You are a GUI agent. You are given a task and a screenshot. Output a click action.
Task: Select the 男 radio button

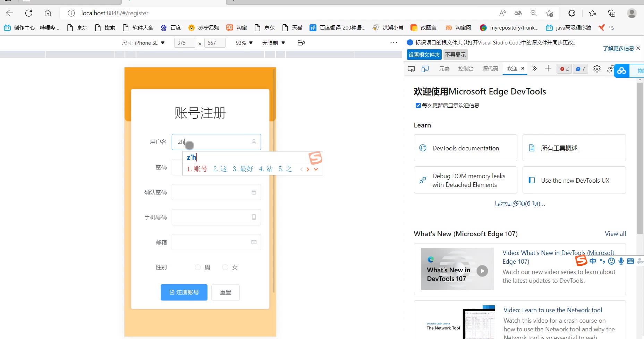(198, 267)
